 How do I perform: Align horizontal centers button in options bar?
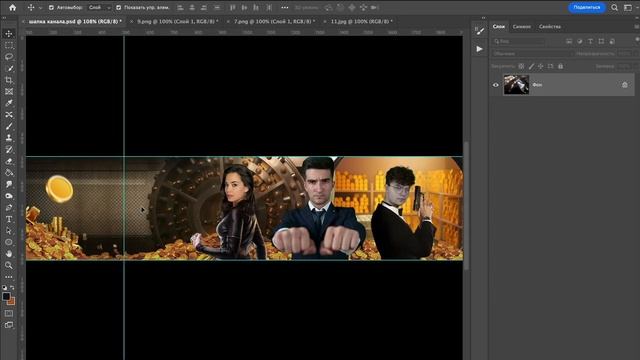pyautogui.click(x=192, y=7)
